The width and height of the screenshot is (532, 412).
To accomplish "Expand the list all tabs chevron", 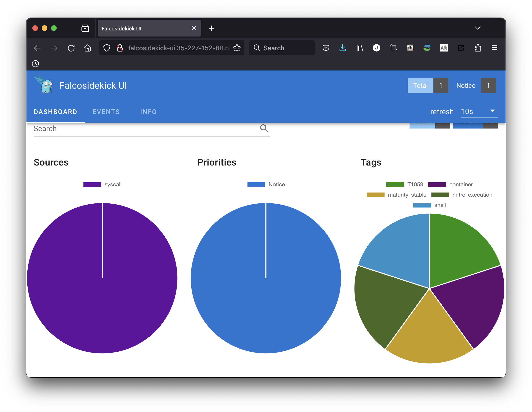I will (477, 28).
